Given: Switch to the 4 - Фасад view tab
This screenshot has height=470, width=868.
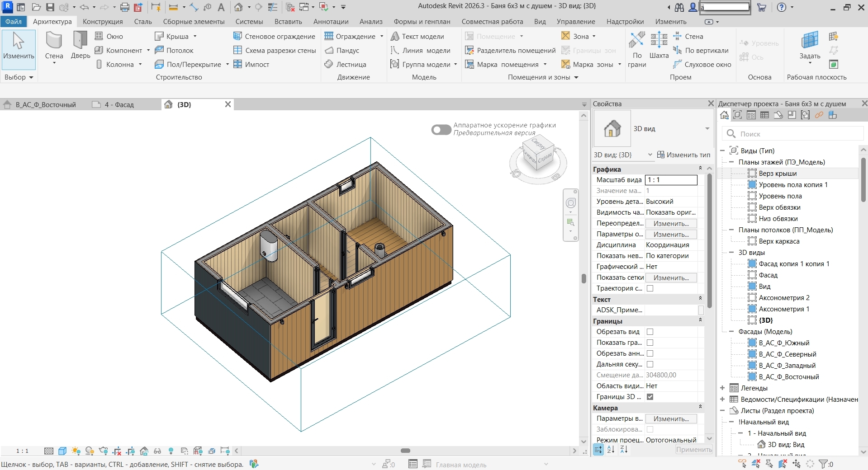Looking at the screenshot, I should pyautogui.click(x=119, y=104).
